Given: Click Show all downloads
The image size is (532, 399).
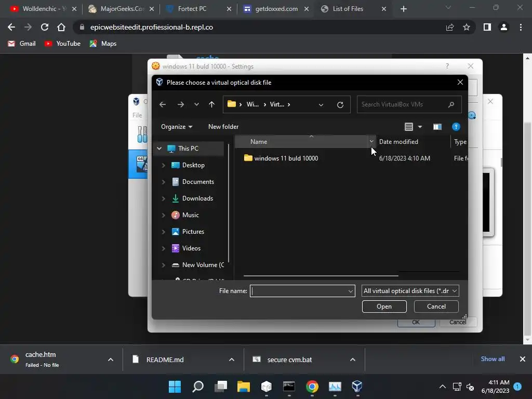Looking at the screenshot, I should tap(493, 359).
